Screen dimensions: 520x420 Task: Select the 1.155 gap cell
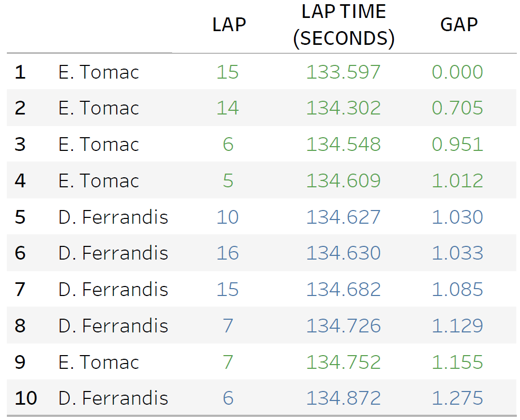457,362
